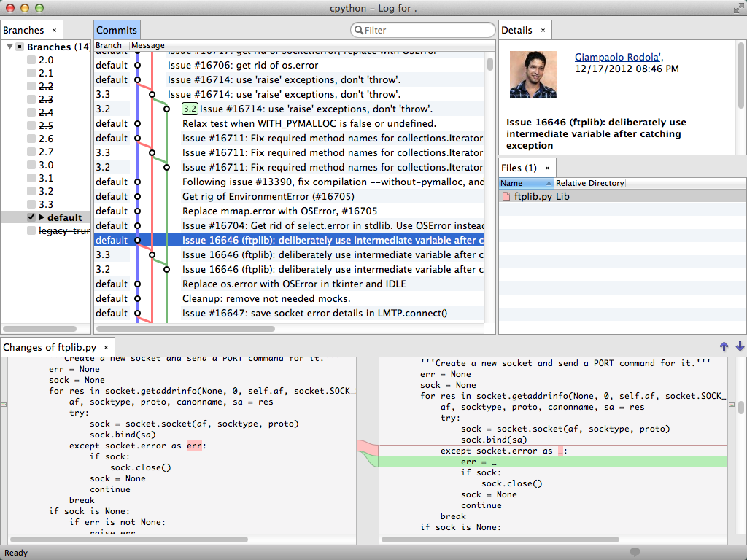Toggle the 2.6 branch checkbox
The height and width of the screenshot is (560, 747).
pos(31,139)
